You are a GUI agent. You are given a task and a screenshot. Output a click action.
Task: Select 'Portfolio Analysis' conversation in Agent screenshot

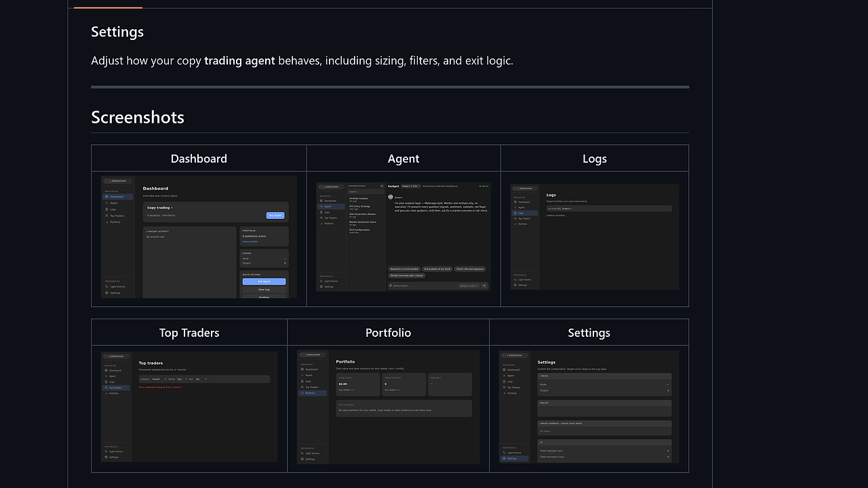click(360, 200)
